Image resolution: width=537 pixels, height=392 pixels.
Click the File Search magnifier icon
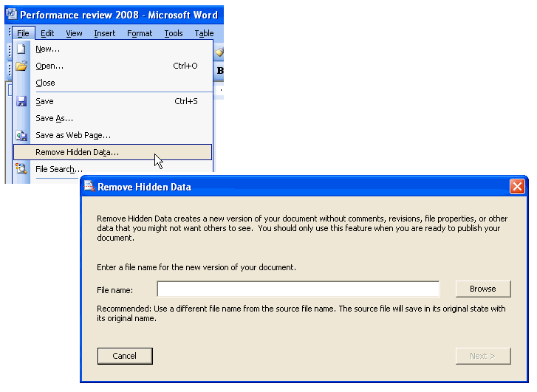pos(21,168)
